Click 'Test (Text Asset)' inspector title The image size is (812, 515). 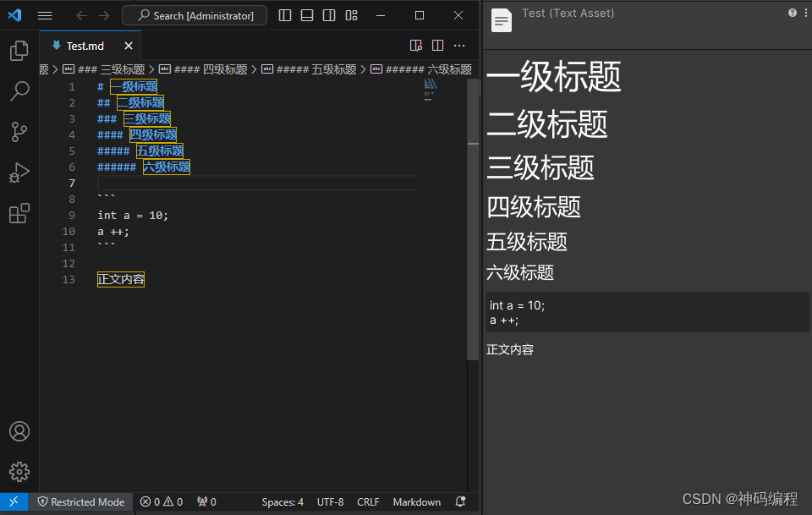[x=568, y=13]
